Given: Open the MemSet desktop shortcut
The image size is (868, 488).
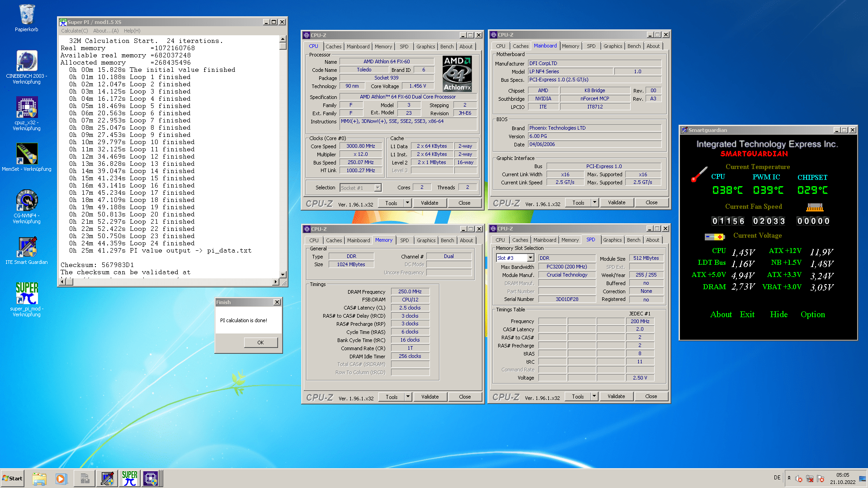Looking at the screenshot, I should tap(27, 155).
